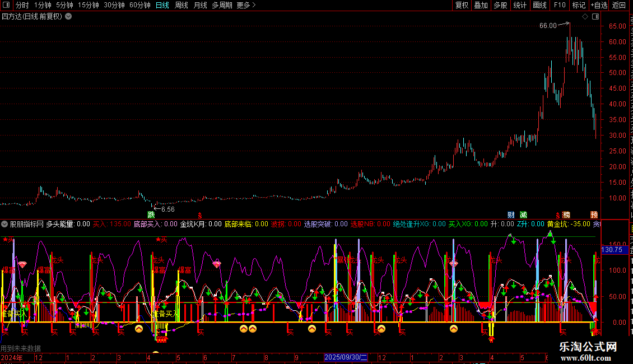This screenshot has width=633, height=364.
Task: Click the 标记 mark button
Action: click(x=579, y=5)
